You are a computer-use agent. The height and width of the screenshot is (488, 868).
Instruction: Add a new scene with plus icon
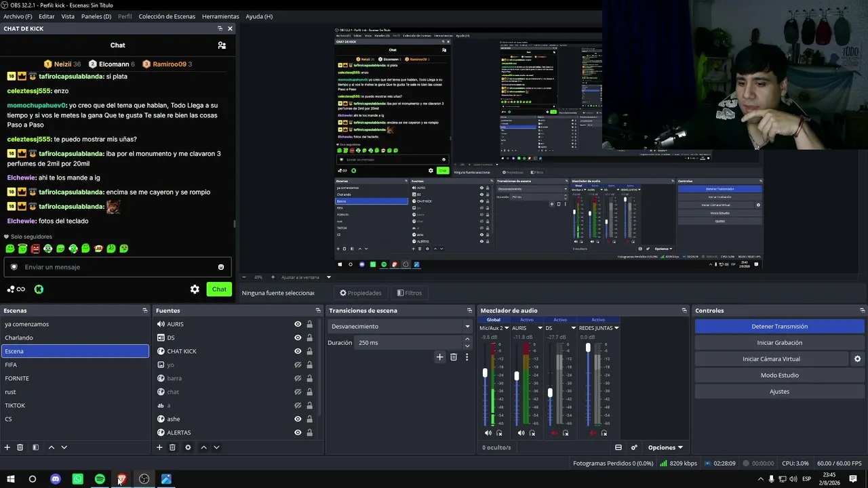pyautogui.click(x=7, y=447)
